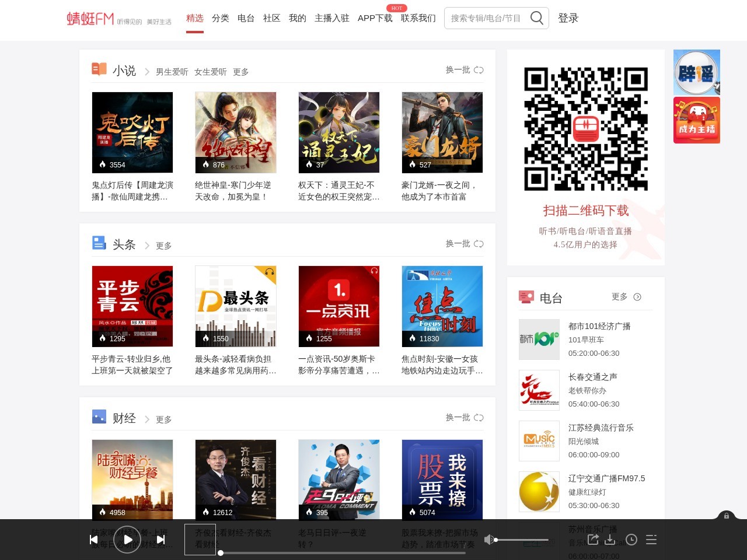Screen dimensions: 747x560
Task: Refresh the 财经 batch with 换一批
Action: [465, 418]
